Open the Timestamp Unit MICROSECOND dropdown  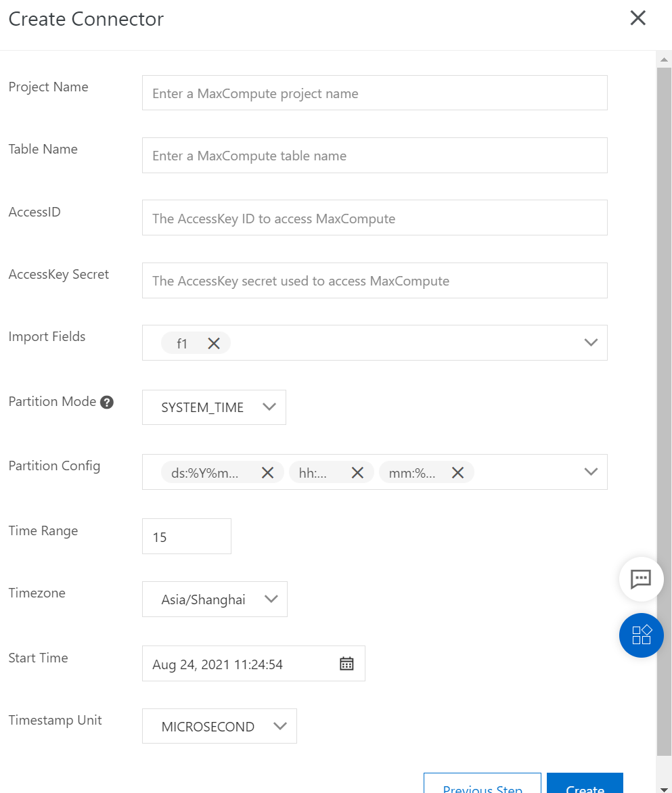click(x=219, y=727)
